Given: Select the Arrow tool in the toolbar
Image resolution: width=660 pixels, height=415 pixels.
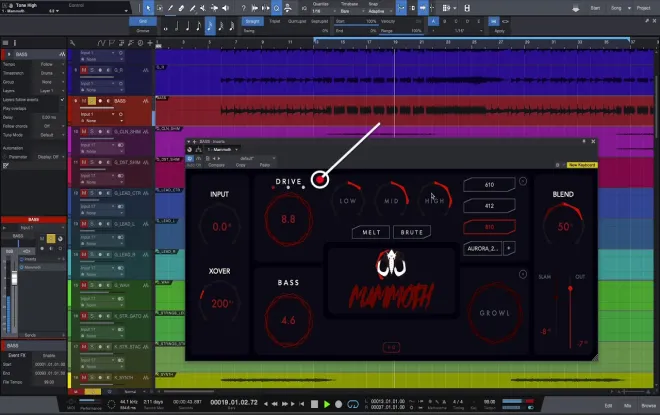Looking at the screenshot, I should click(x=148, y=8).
